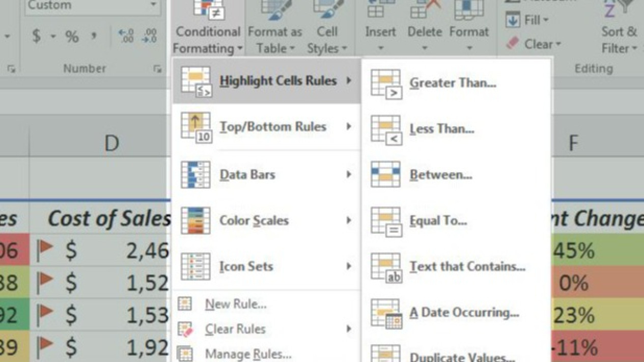644x362 pixels.
Task: Click the Color Scales icon
Action: click(195, 220)
